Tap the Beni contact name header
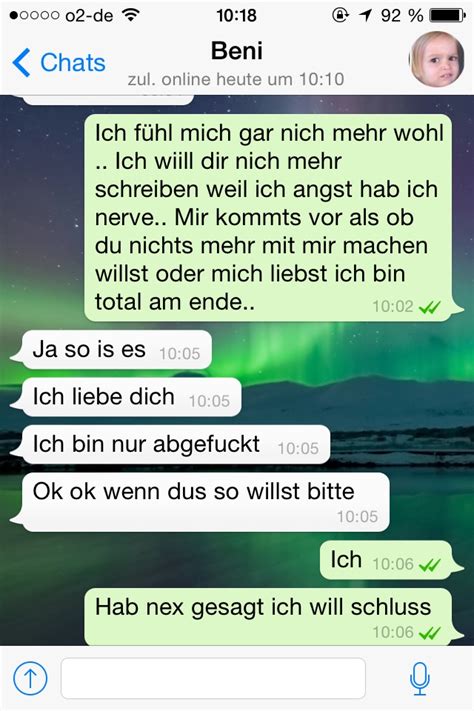This screenshot has height=711, width=474. (236, 50)
